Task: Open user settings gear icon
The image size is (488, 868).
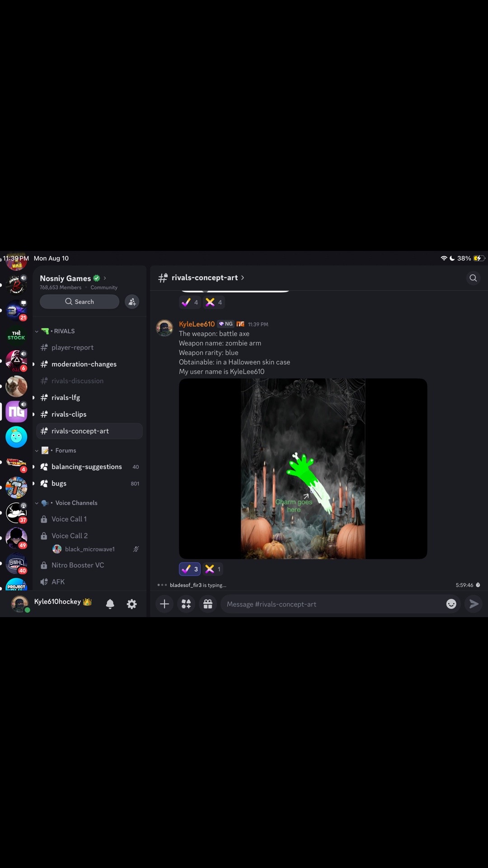Action: pos(131,604)
